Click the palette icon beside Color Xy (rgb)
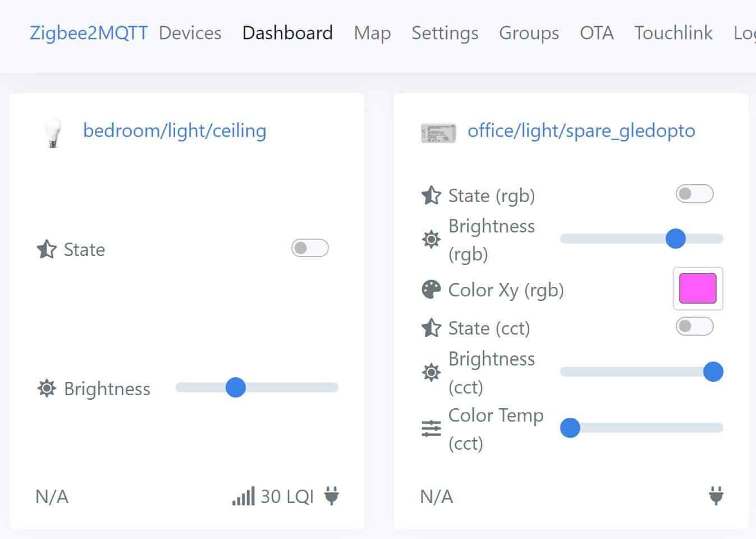756x539 pixels. (430, 289)
